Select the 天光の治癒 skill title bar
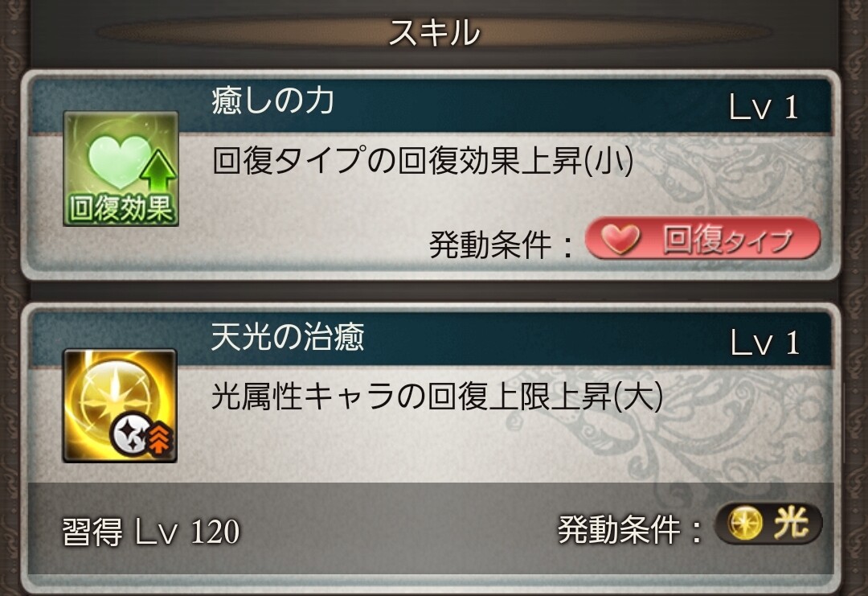This screenshot has width=868, height=596. point(430,339)
